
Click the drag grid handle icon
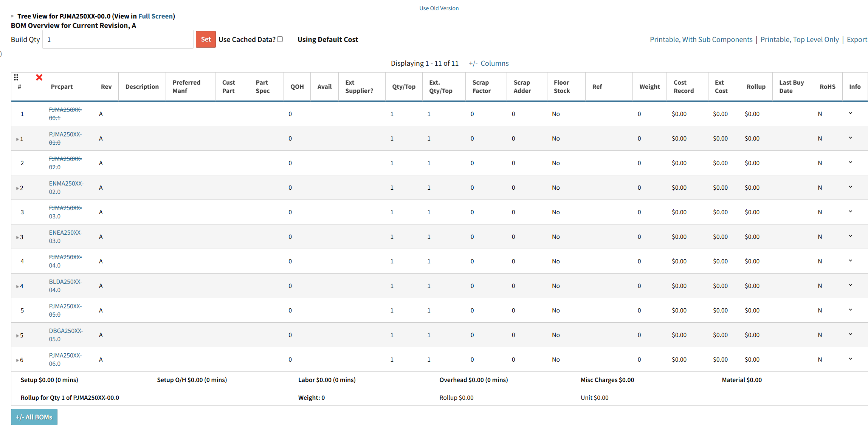coord(16,77)
